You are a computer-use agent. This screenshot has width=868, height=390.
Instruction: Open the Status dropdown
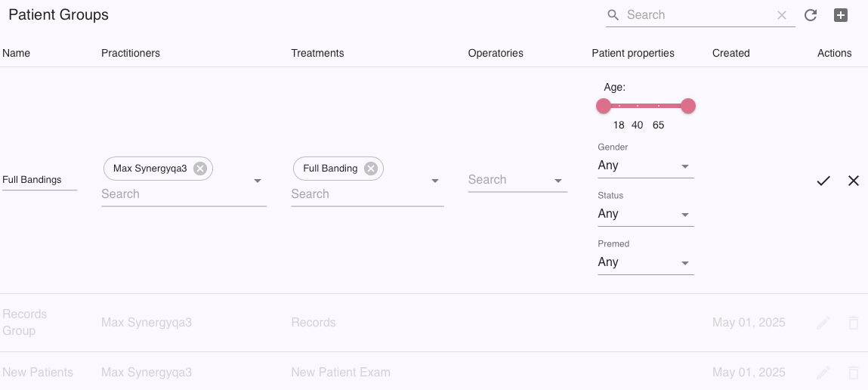coord(645,214)
